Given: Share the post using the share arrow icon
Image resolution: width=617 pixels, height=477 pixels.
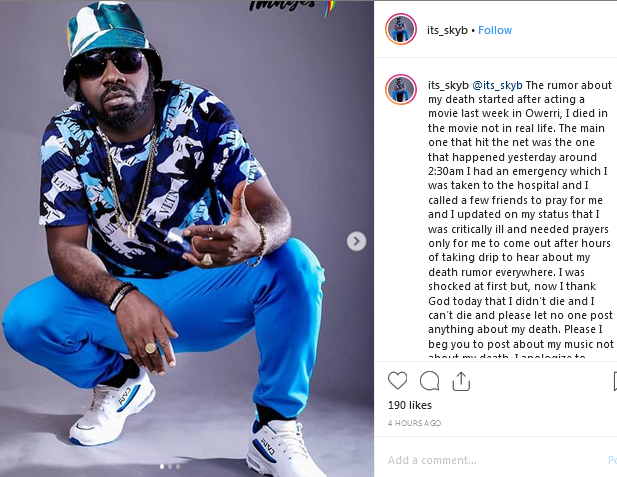Looking at the screenshot, I should [461, 381].
